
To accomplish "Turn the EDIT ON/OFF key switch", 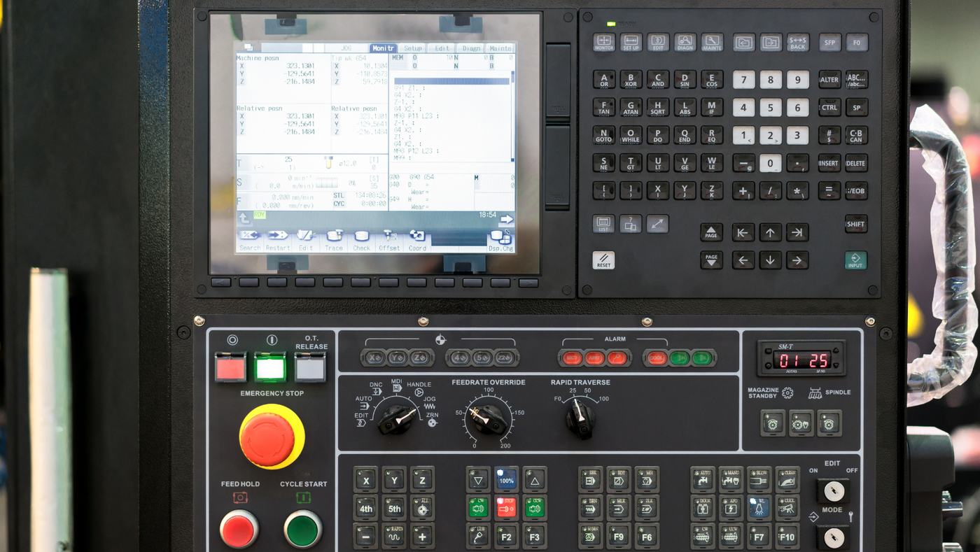I will [833, 491].
